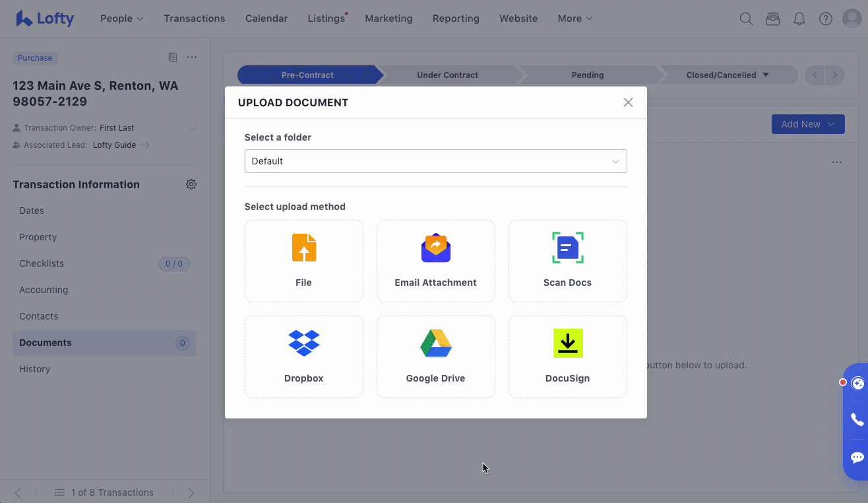The image size is (868, 503).
Task: Click the notes icon beside Purchase tag
Action: tap(173, 57)
